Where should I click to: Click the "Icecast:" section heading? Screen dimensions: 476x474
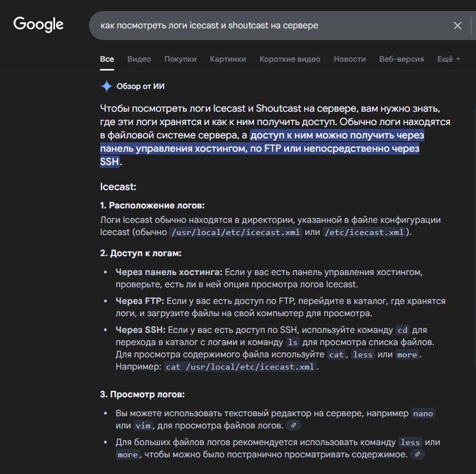(118, 187)
